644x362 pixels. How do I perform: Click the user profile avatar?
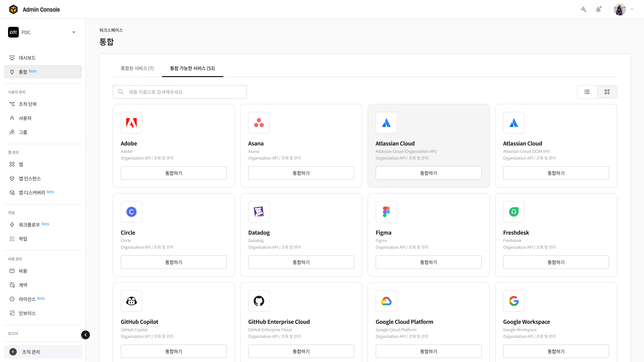click(x=620, y=9)
